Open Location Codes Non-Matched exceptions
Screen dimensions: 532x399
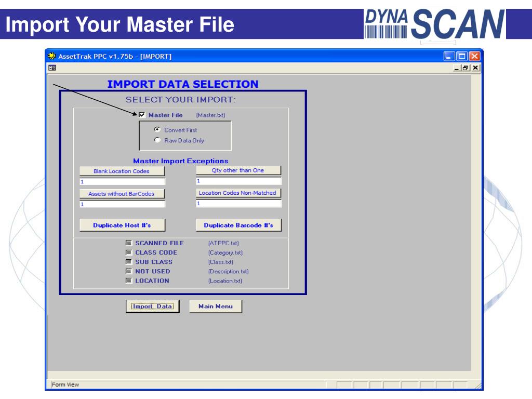(x=238, y=193)
